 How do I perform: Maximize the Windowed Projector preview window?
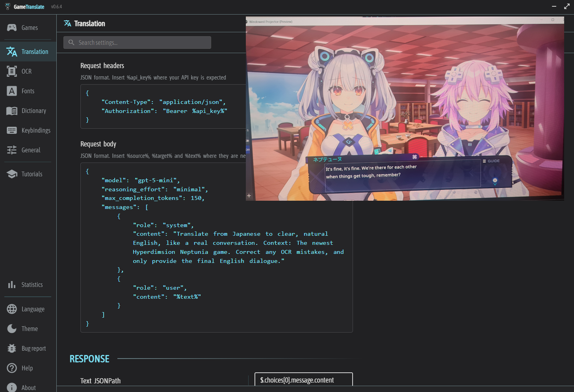pos(553,20)
